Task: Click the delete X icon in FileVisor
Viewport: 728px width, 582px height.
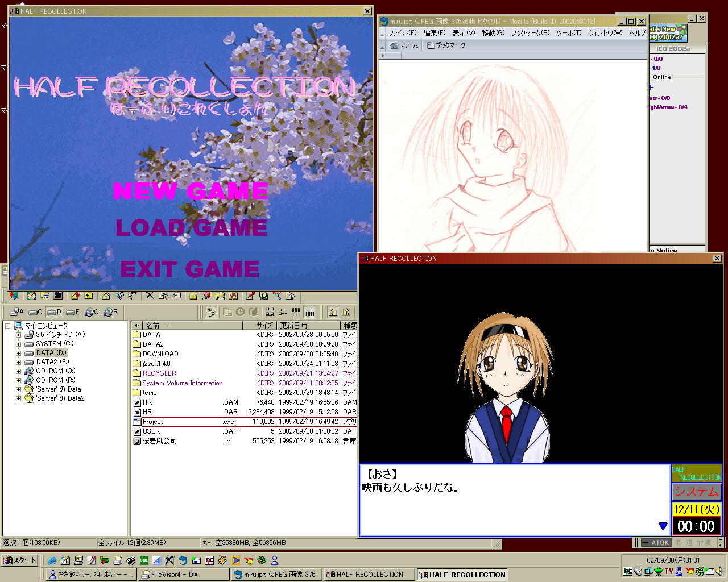Action: [150, 296]
